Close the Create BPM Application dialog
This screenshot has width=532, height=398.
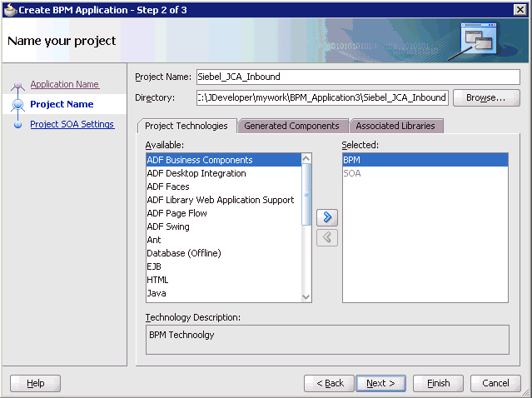520,9
